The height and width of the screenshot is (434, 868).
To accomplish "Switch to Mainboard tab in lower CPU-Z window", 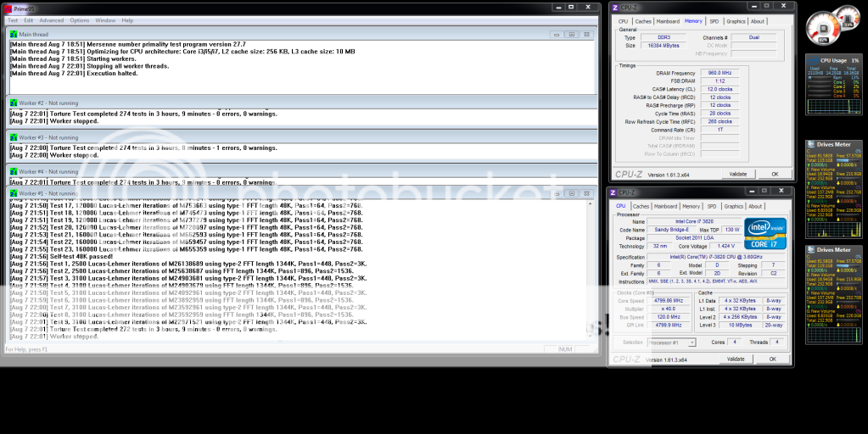I will [665, 206].
